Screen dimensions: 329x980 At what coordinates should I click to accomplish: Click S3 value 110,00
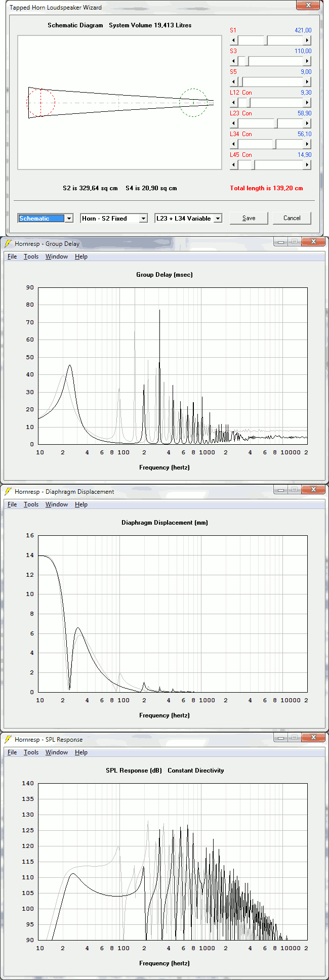click(303, 51)
